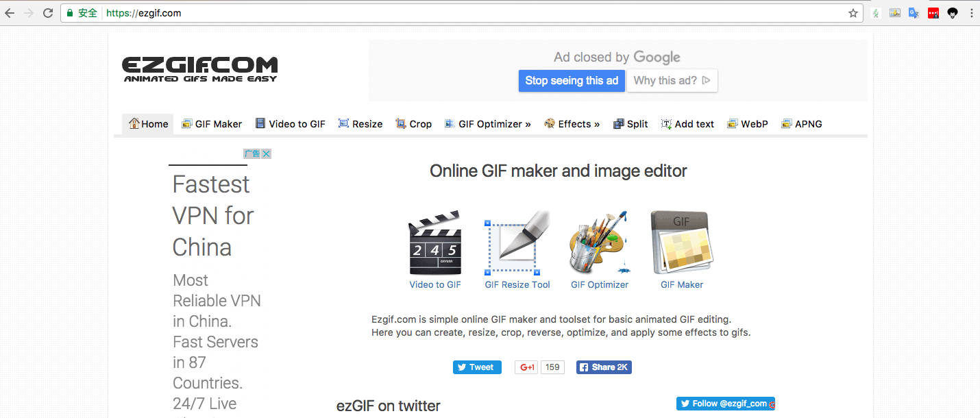Open Chrome three-dot menu

pos(971,13)
